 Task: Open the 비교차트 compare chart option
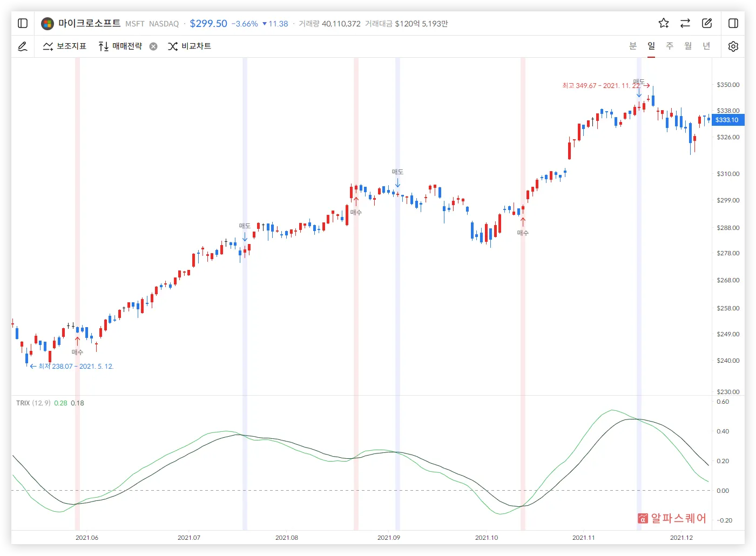coord(189,46)
